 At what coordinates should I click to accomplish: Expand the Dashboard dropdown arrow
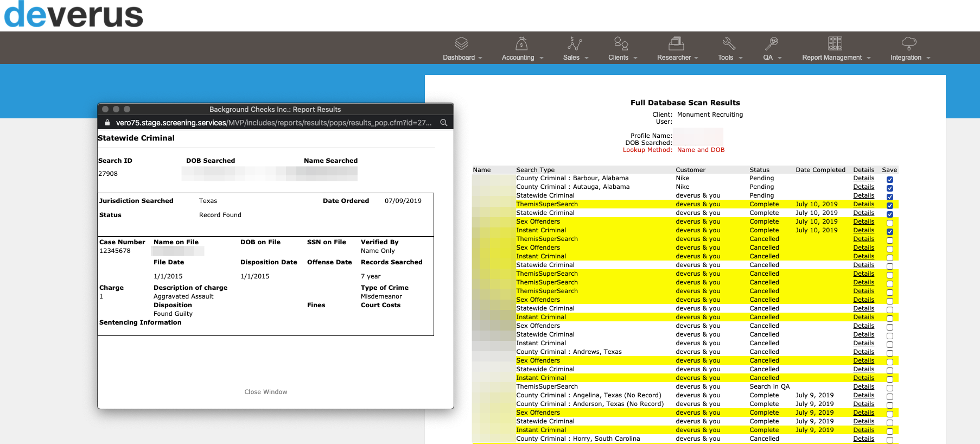[480, 58]
